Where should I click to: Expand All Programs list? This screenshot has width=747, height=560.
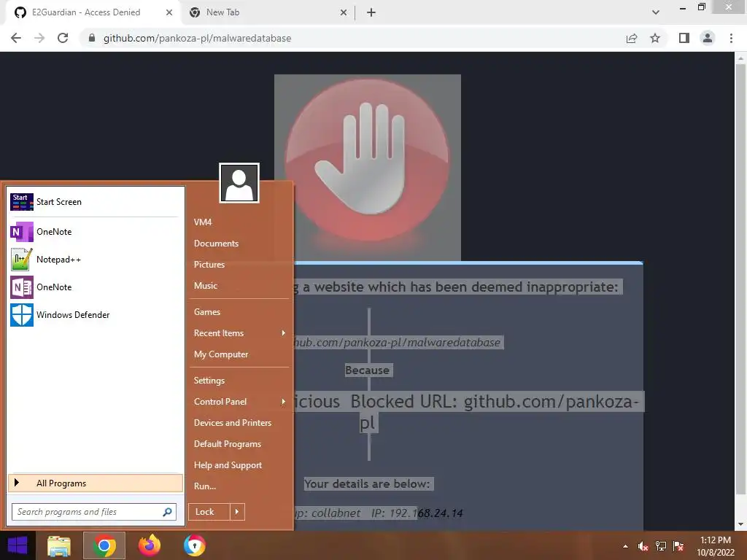pyautogui.click(x=96, y=483)
